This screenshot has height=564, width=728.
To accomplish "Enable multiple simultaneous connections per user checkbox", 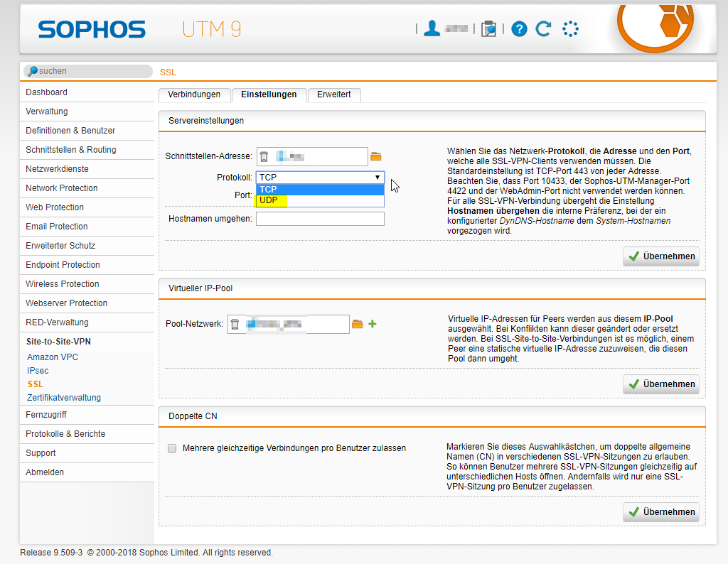I will (172, 448).
